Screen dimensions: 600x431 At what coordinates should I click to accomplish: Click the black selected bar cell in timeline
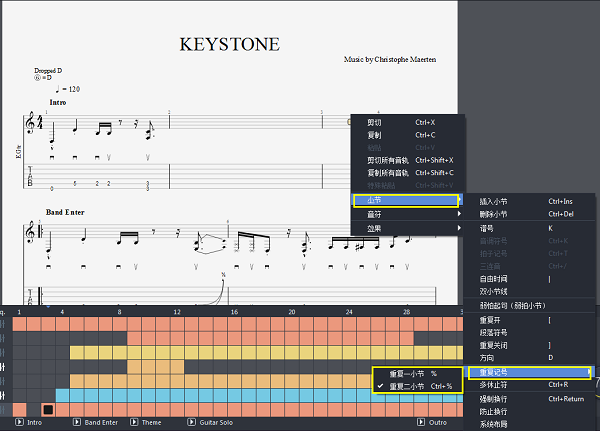(x=47, y=409)
